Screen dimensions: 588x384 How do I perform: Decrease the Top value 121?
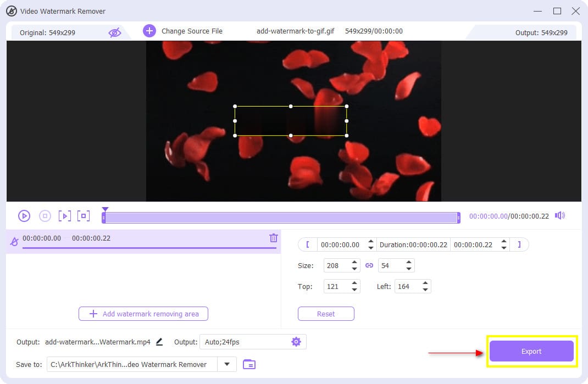[354, 290]
